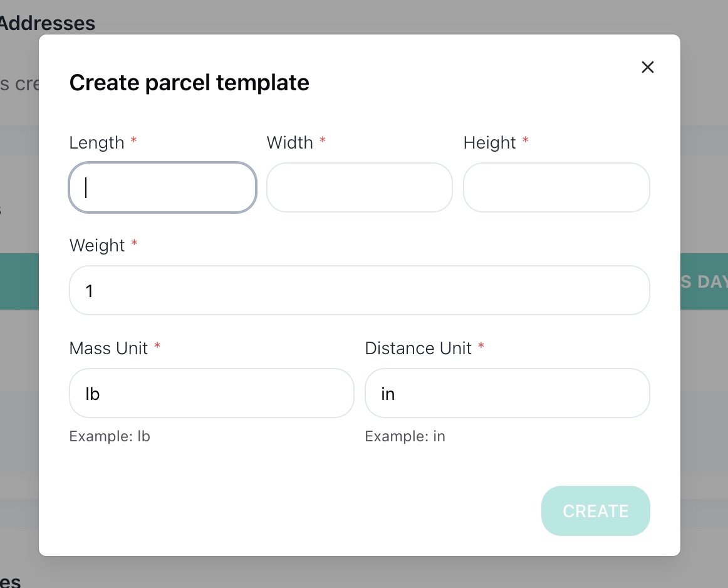Viewport: 728px width, 588px height.
Task: Select the Height input field
Action: click(556, 187)
